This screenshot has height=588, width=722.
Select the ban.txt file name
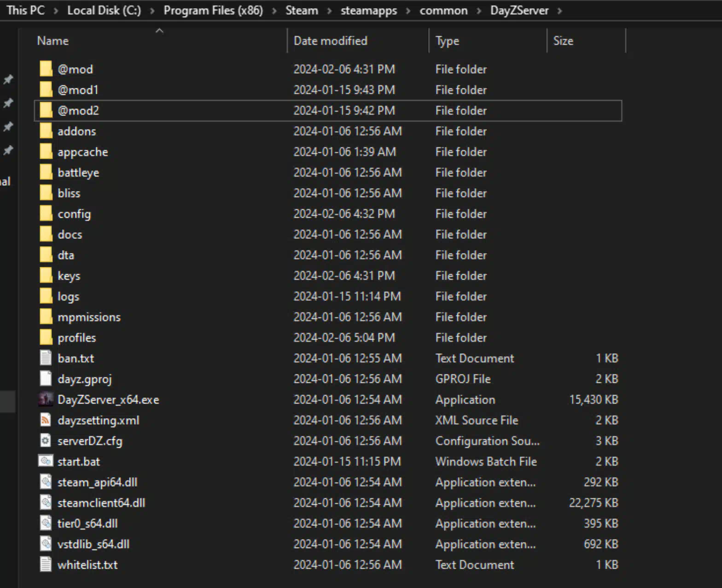[x=76, y=358]
